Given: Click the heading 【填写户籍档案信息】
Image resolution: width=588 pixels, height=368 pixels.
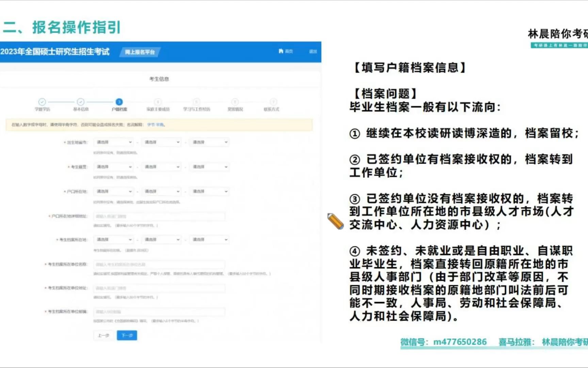Looking at the screenshot, I should coord(410,67).
